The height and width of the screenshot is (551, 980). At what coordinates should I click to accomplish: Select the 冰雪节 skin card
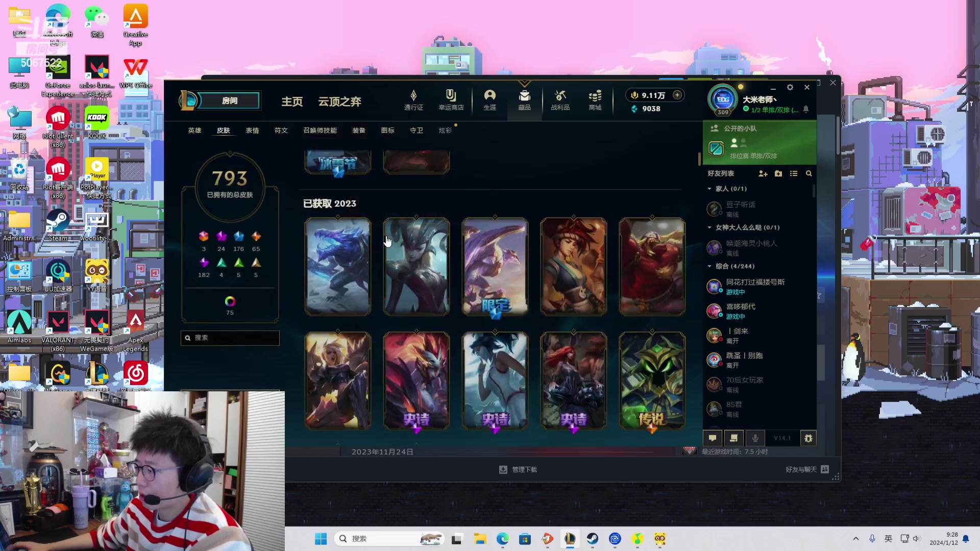point(338,162)
